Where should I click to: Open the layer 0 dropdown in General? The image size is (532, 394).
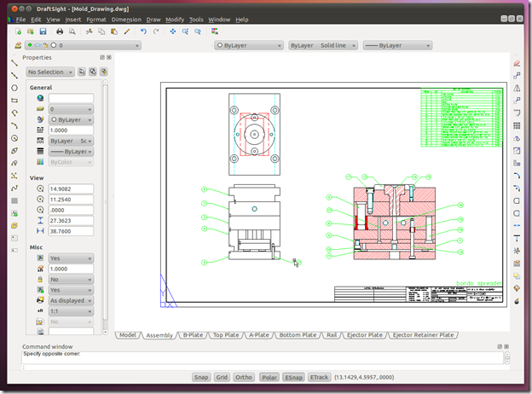[71, 109]
